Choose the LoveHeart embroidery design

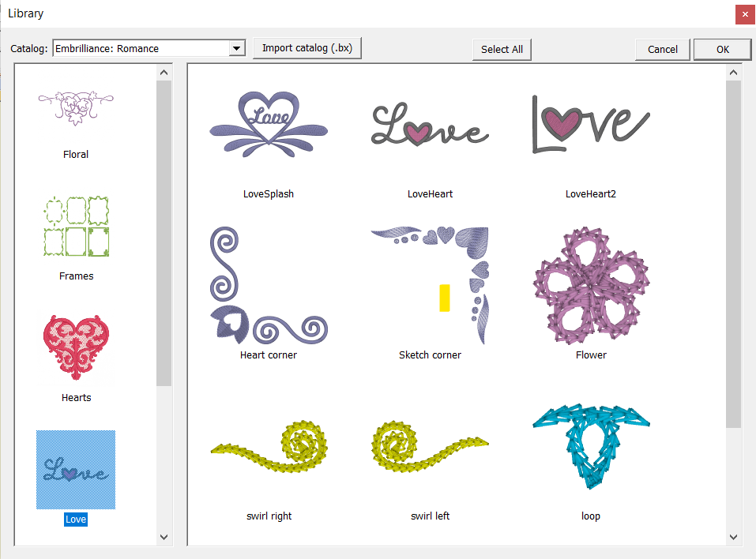click(x=430, y=126)
